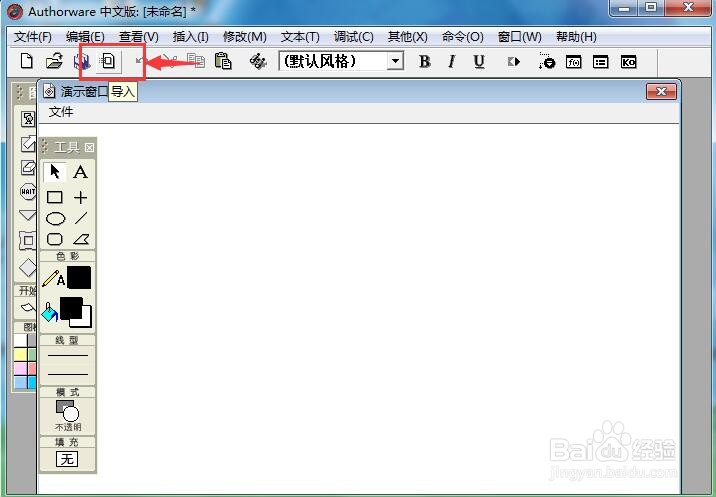Click the white background fill swatch
The image size is (716, 497).
tap(86, 321)
